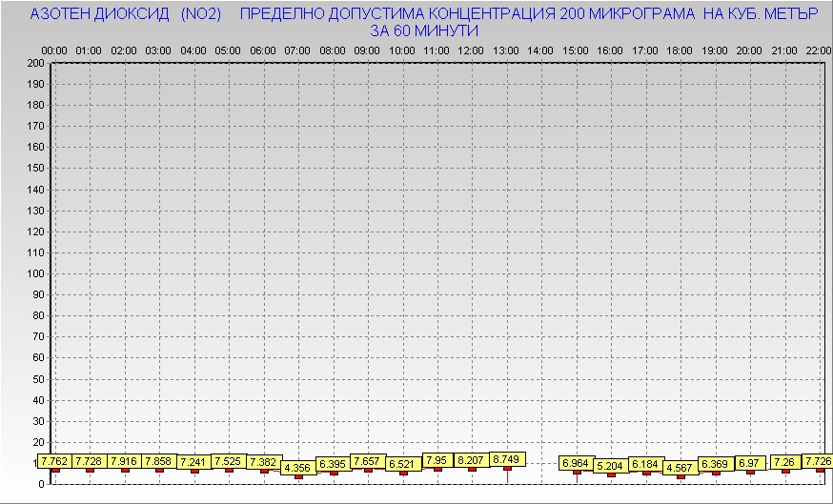Pick the 09:00 time axis label
This screenshot has height=504, width=833.
click(367, 51)
